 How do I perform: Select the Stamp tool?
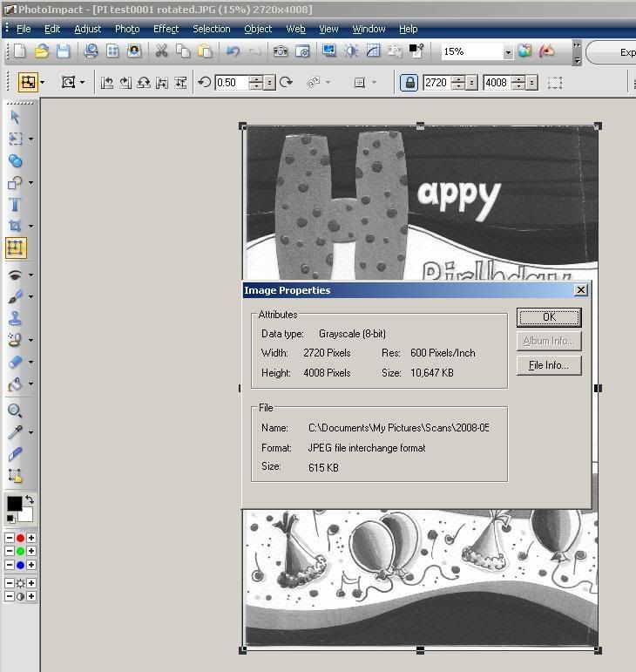15,318
